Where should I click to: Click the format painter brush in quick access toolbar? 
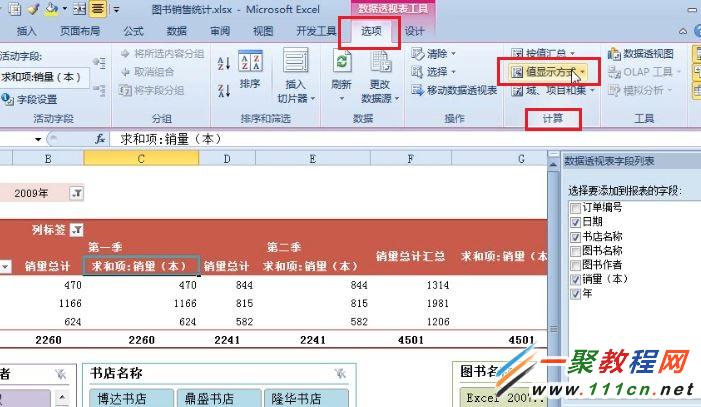click(x=33, y=8)
